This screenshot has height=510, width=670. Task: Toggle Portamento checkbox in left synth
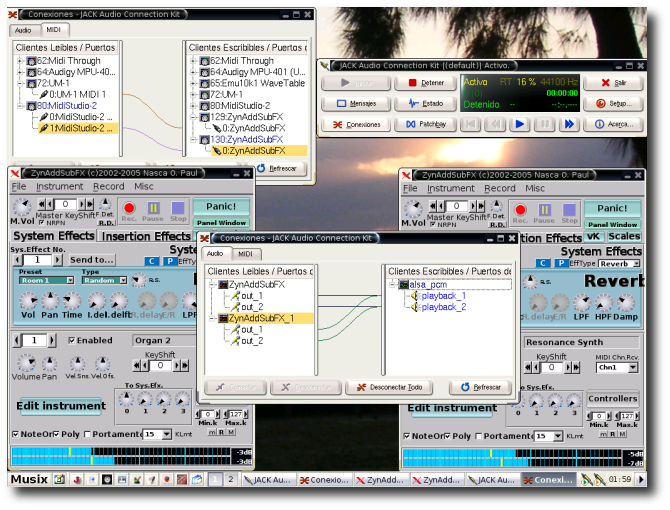coord(88,434)
